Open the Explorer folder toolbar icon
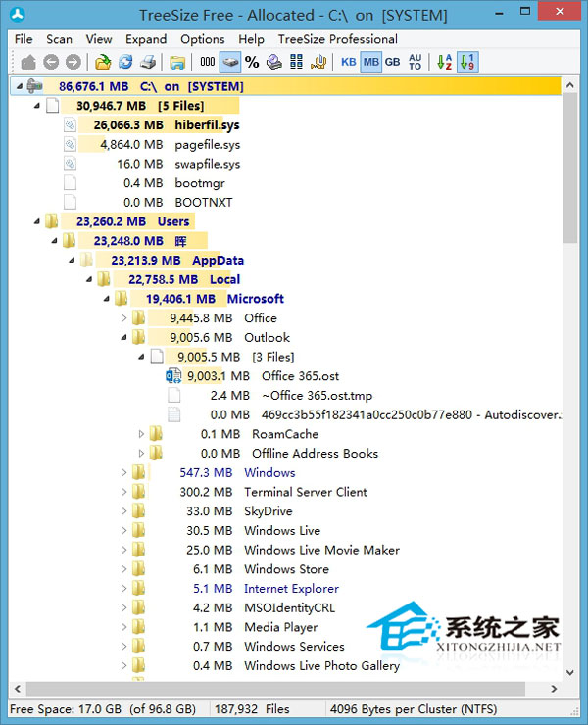The width and height of the screenshot is (588, 725). [x=177, y=62]
